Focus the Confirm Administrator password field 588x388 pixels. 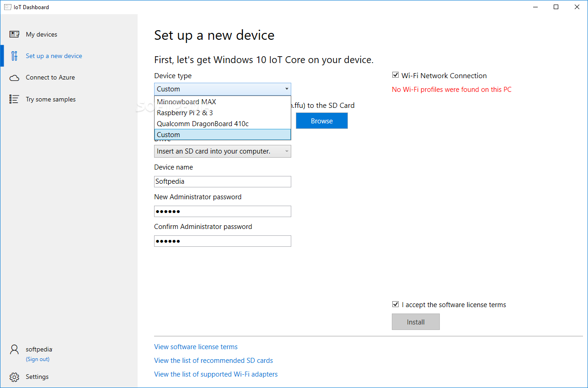(223, 241)
